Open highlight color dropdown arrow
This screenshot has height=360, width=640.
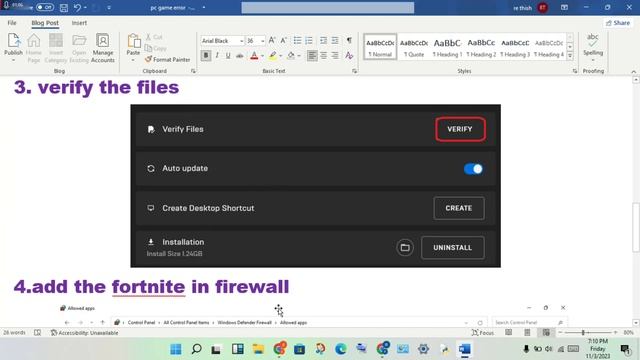pos(280,56)
